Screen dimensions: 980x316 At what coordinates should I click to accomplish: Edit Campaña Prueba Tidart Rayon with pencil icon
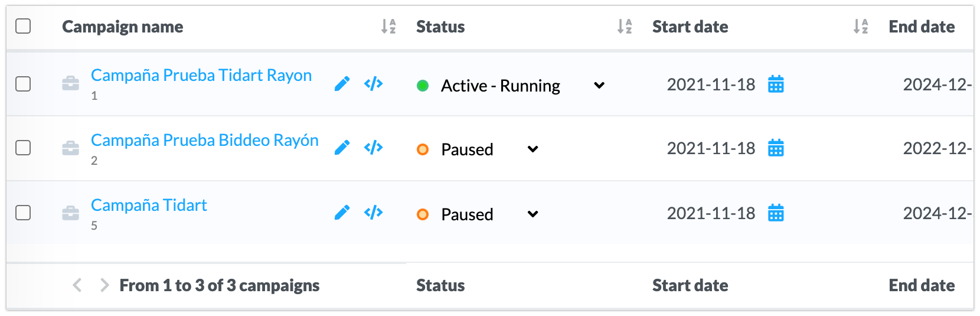point(342,84)
